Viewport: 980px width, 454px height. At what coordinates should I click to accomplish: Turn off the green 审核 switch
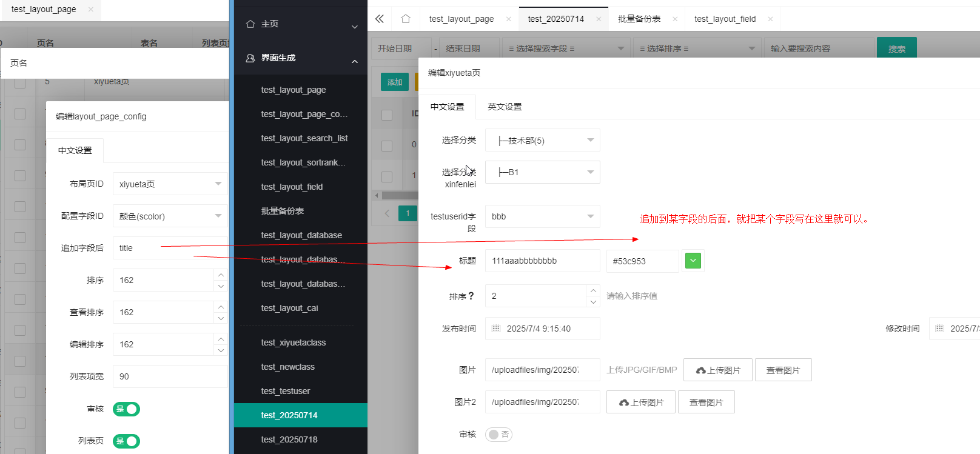point(126,409)
